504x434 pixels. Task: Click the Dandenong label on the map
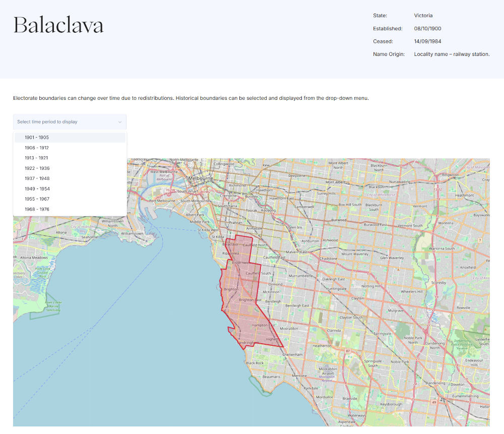click(435, 383)
